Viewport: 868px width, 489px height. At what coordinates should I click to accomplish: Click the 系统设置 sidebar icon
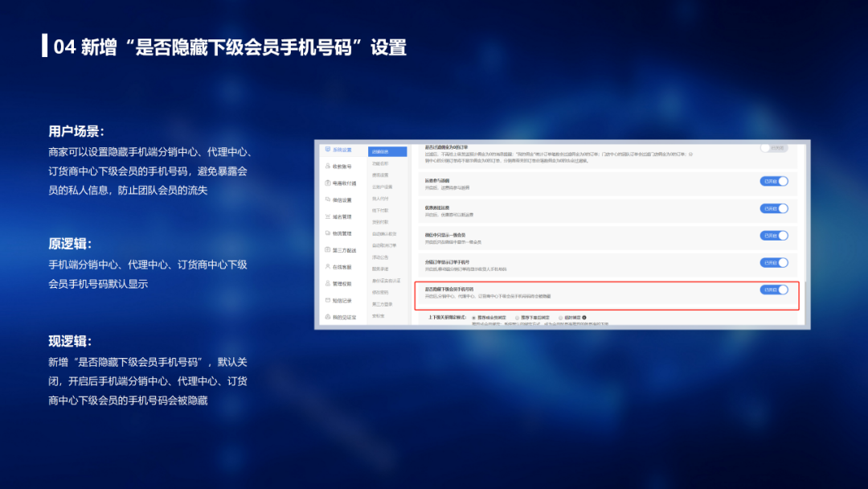tap(326, 150)
